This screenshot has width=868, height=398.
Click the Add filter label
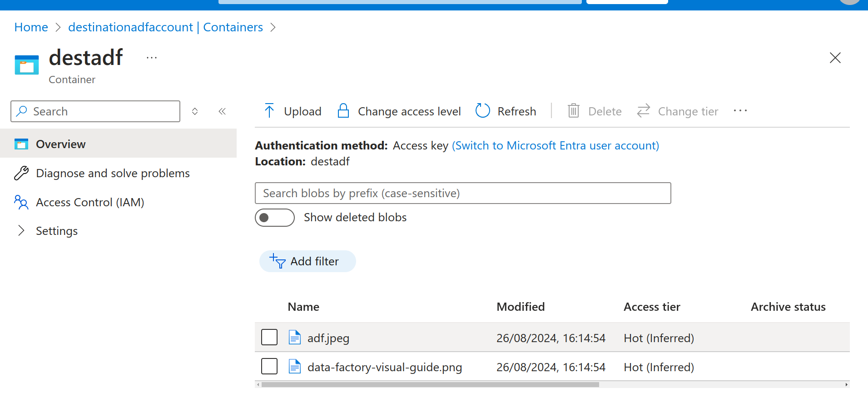pyautogui.click(x=315, y=261)
